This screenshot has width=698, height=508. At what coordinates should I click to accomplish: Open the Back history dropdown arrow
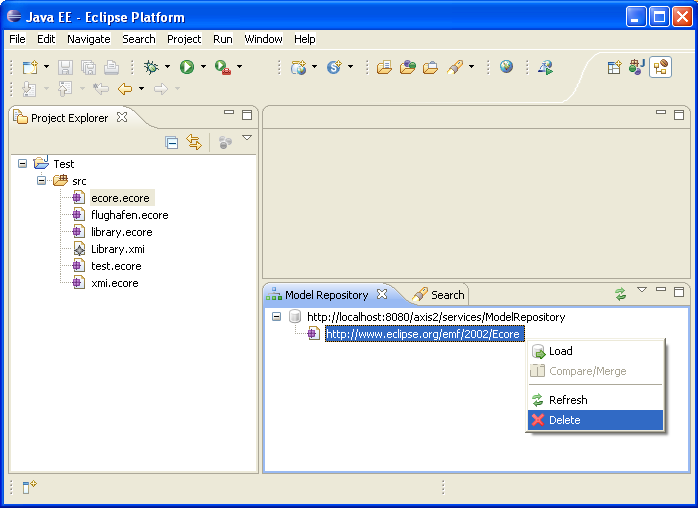[142, 89]
